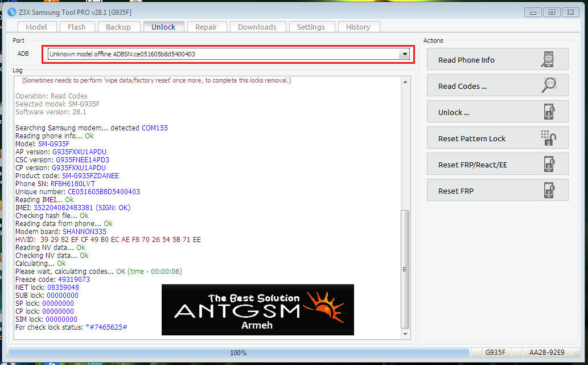Click the log scrollbar up arrow
Image resolution: width=588 pixels, height=365 pixels.
(x=405, y=81)
